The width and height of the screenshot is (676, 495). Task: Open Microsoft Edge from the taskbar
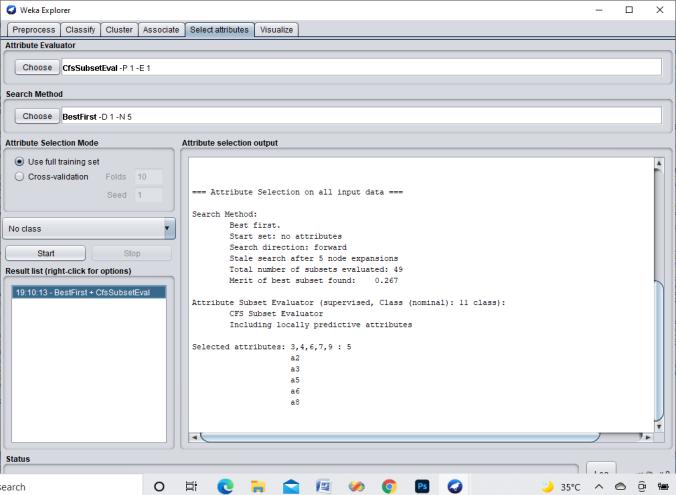[225, 486]
